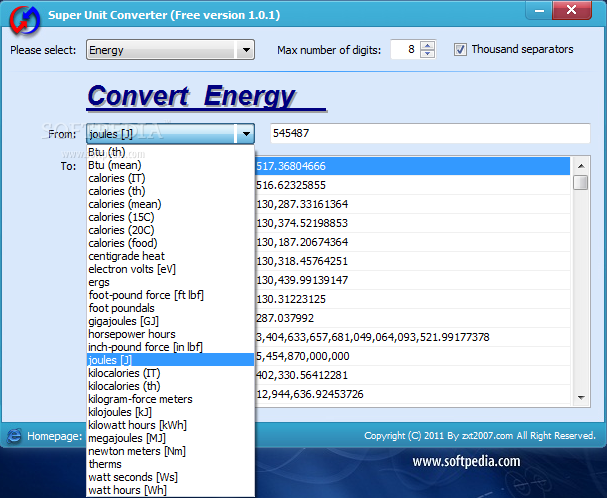
Task: Toggle the Thousand separators checkbox
Action: (460, 50)
